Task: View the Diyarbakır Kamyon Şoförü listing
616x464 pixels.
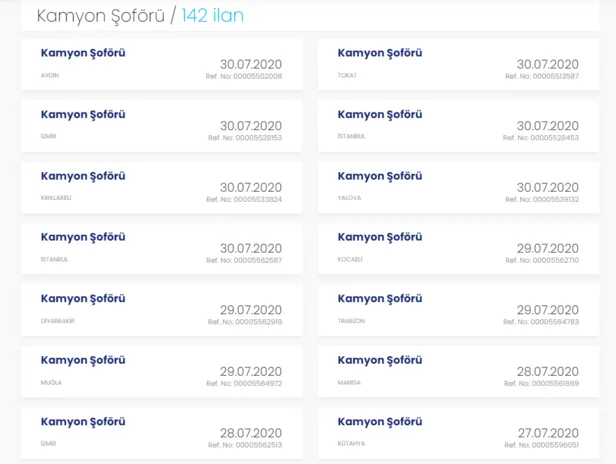Action: click(x=83, y=298)
